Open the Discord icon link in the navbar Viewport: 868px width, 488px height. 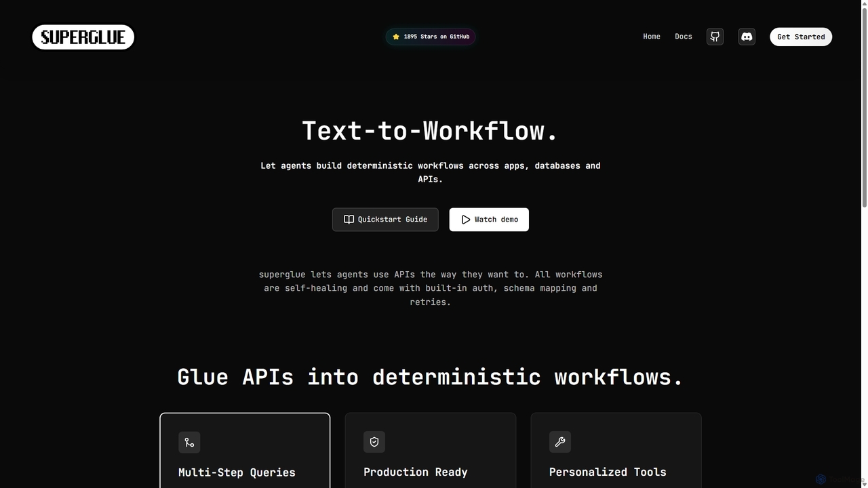tap(747, 37)
